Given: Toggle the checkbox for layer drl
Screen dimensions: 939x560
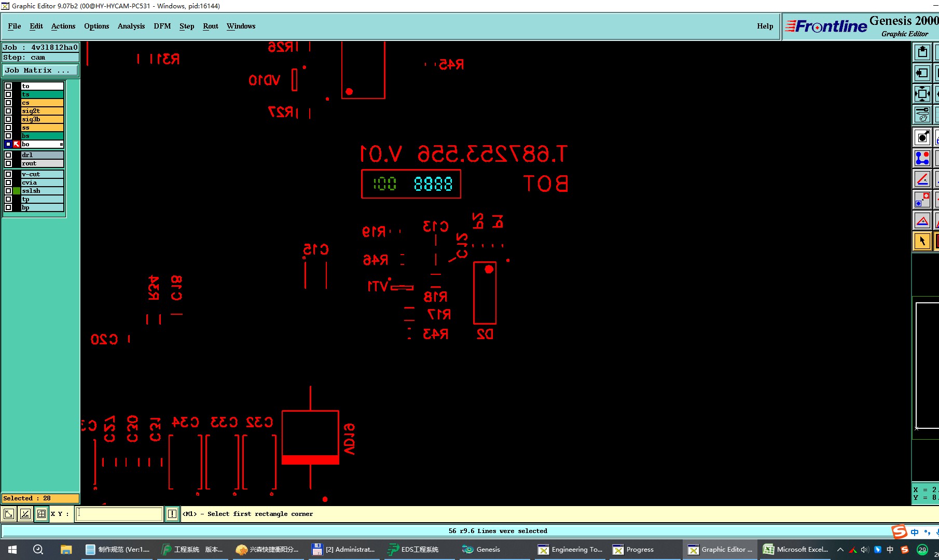Looking at the screenshot, I should 8,155.
